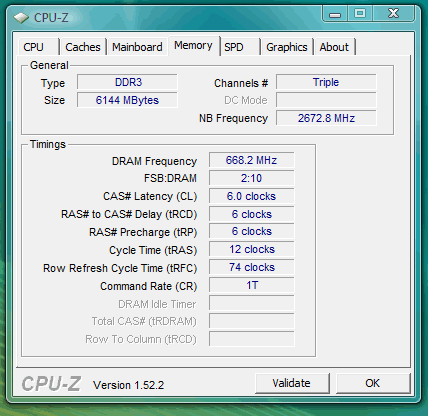The width and height of the screenshot is (428, 416).
Task: Click the DRAM Frequency value 668.2 MHz
Action: 252,160
